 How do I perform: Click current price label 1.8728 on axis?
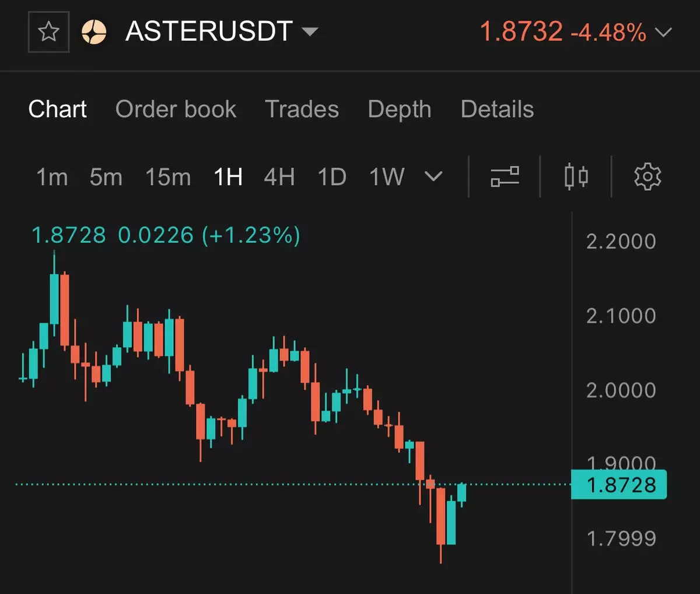point(620,485)
